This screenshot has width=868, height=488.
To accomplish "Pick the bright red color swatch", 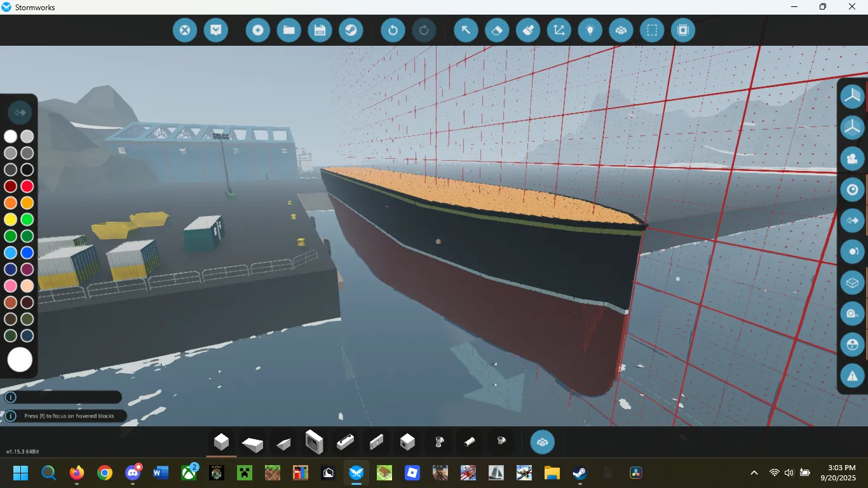I will (27, 186).
